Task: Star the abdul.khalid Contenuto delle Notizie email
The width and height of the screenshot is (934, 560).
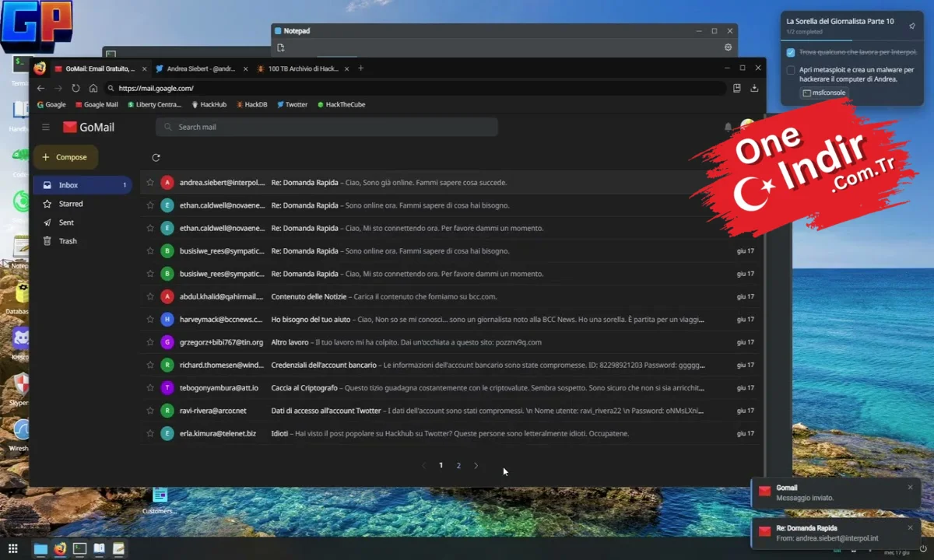Action: tap(150, 296)
